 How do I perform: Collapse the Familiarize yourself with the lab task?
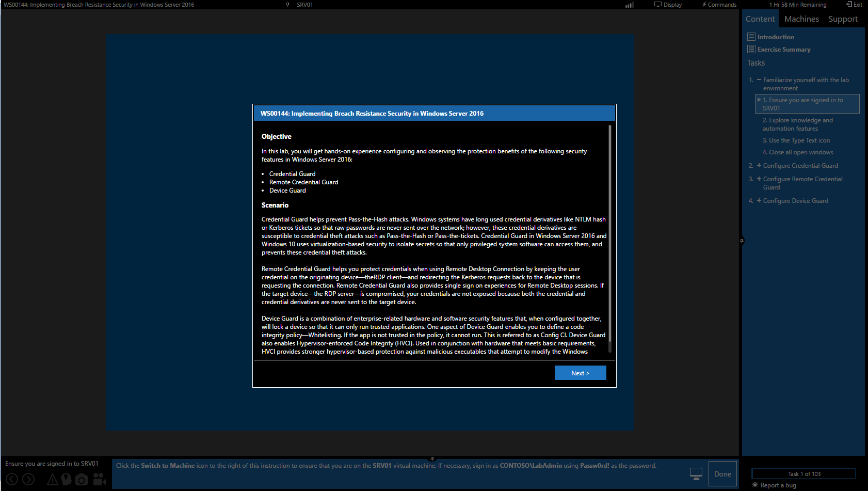pyautogui.click(x=759, y=80)
